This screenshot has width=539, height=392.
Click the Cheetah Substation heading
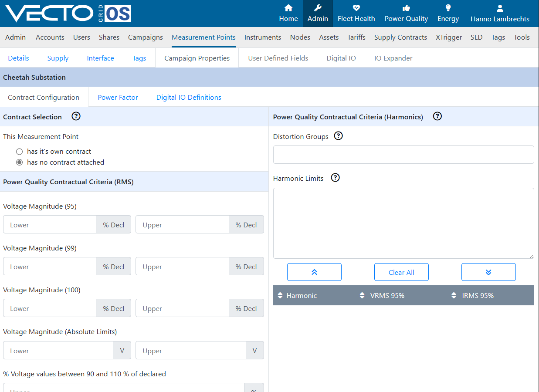tap(34, 77)
